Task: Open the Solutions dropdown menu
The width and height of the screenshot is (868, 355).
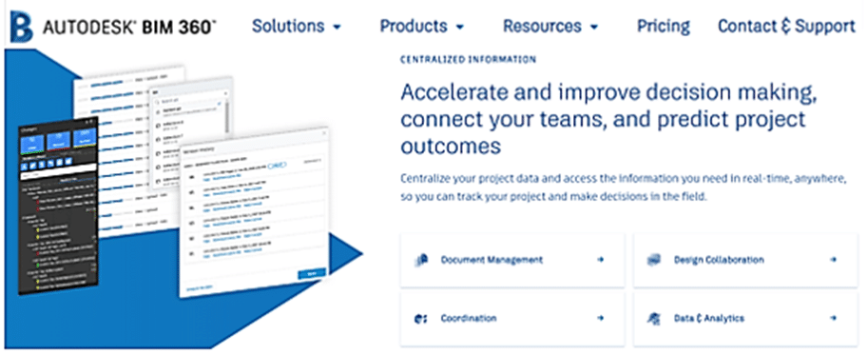Action: pyautogui.click(x=297, y=26)
